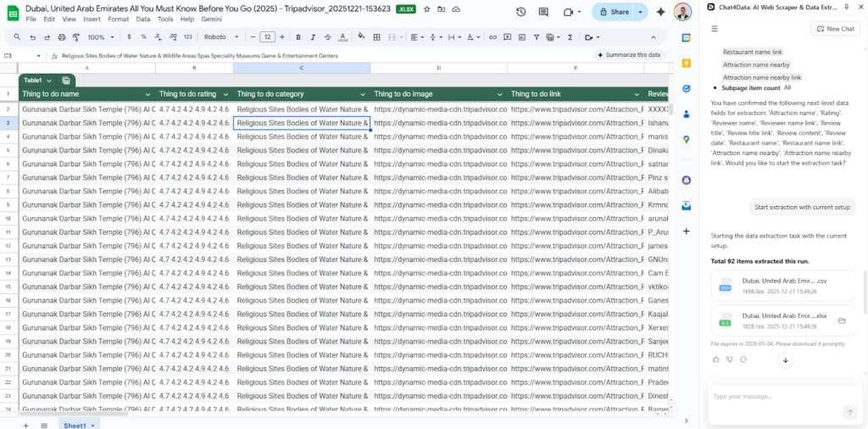Open the Gemini menu

click(x=212, y=19)
